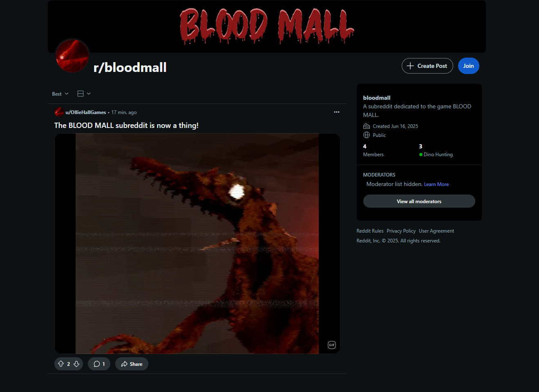Join the r/bloodmall community
Viewport: 539px width, 392px height.
468,66
